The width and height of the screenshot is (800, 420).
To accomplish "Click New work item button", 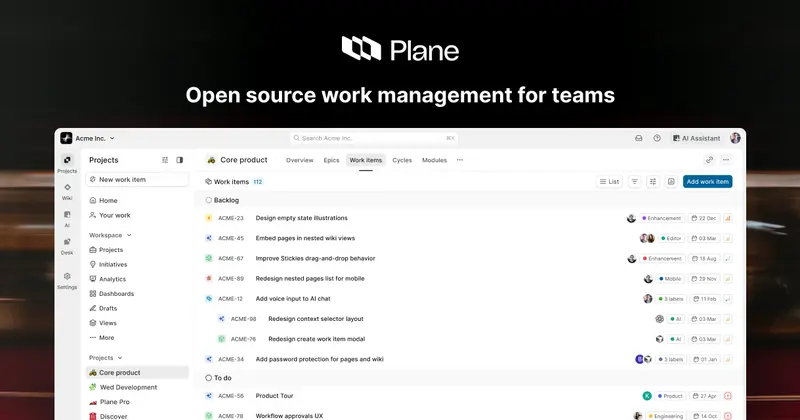I will 137,180.
